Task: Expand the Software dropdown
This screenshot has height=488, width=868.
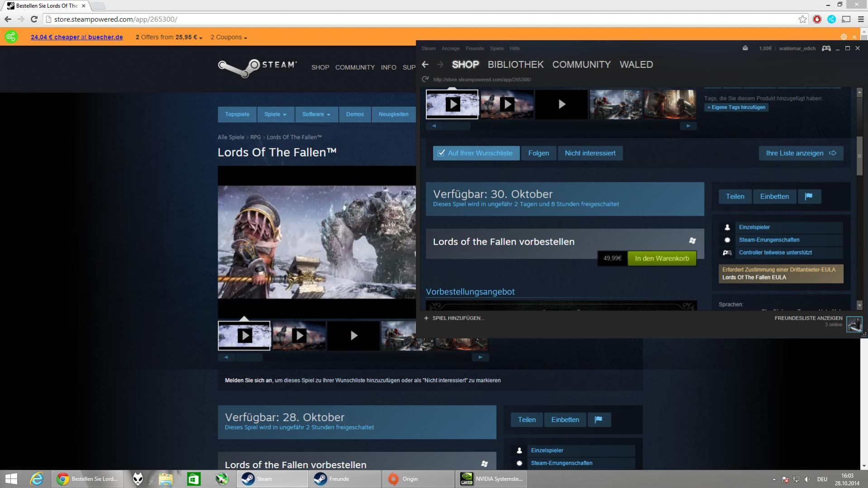Action: pyautogui.click(x=316, y=114)
